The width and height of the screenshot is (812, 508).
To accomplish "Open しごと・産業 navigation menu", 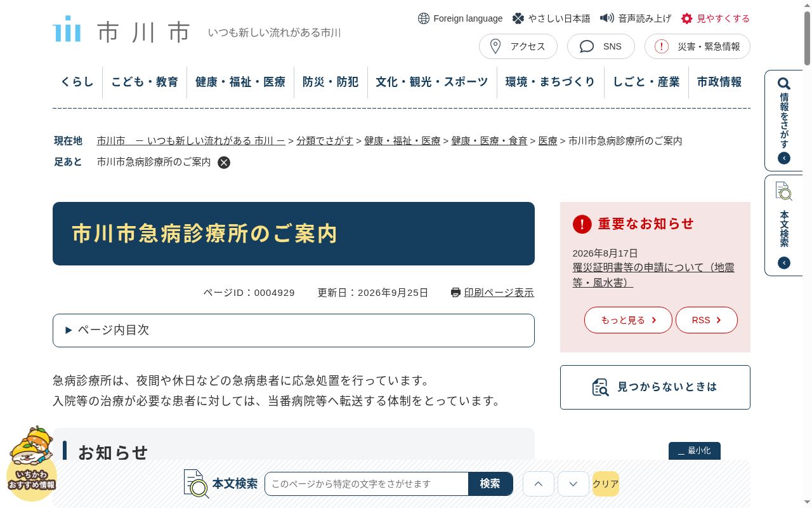I will tap(646, 82).
